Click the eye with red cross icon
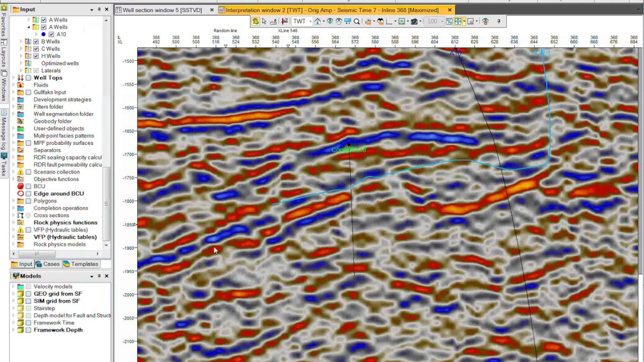Viewport: 644px width, 362px height. [486, 21]
